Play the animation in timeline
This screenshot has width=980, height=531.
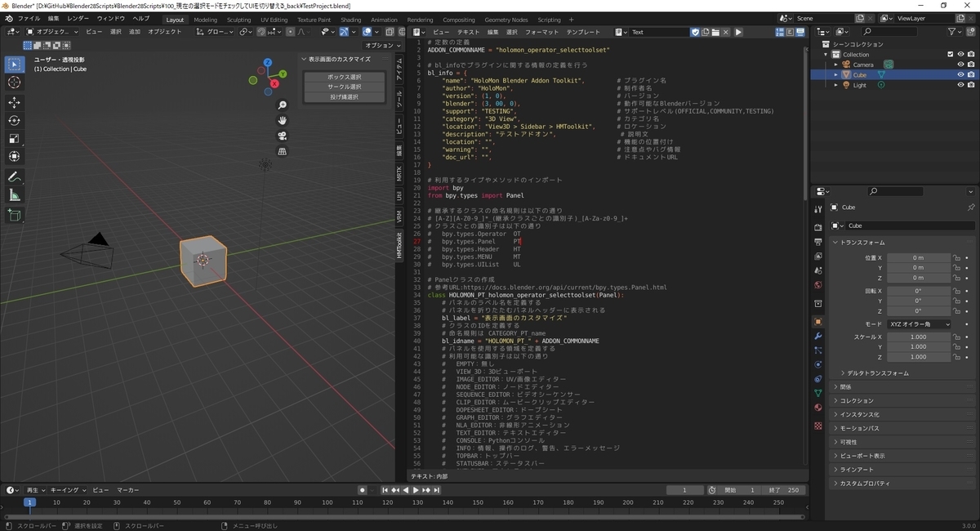416,490
